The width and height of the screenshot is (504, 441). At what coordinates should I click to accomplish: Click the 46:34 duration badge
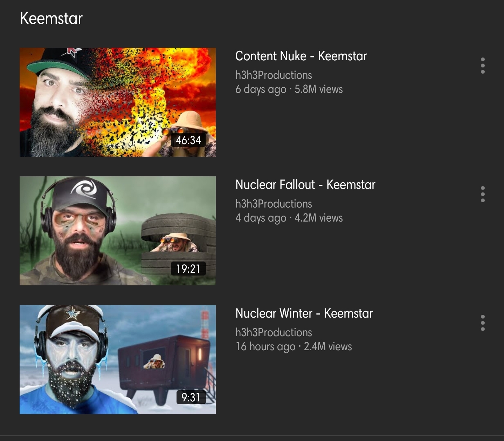[188, 140]
